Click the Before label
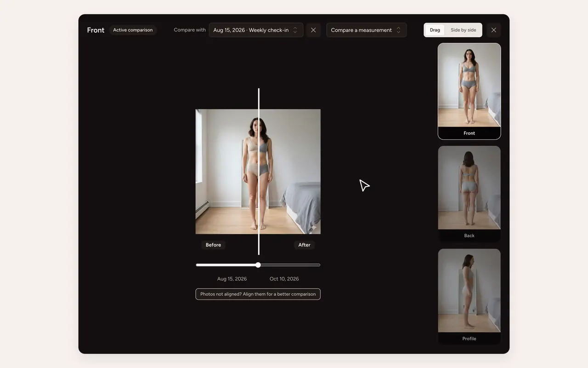 pos(213,245)
